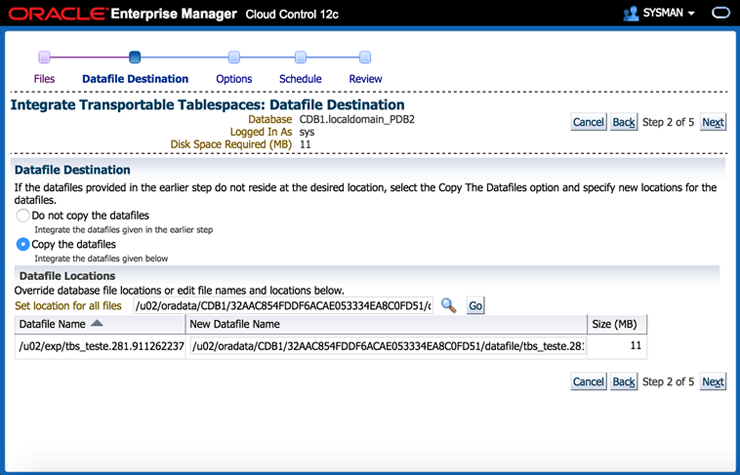Click the New Datafile Name column header

pos(386,324)
